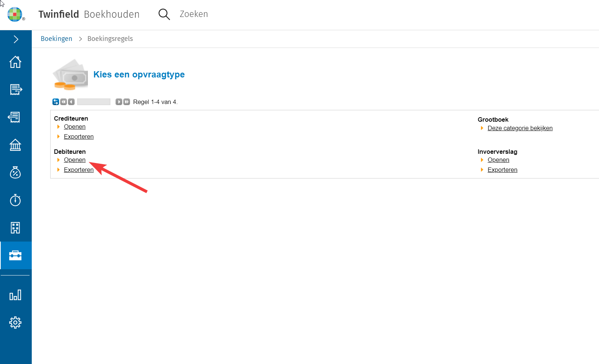The height and width of the screenshot is (364, 599).
Task: Go to the Home icon in sidebar
Action: click(16, 62)
